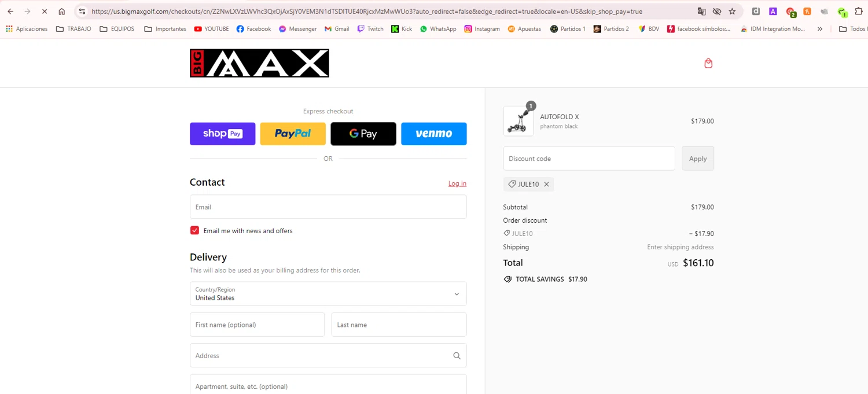Viewport: 868px width, 394px height.
Task: Click the TOTAL SAVINGS $17.90 text
Action: 551,279
